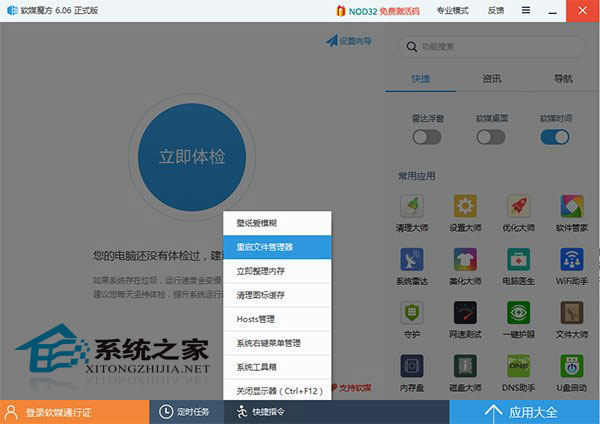This screenshot has height=424, width=600.
Task: Open 内存盘 icon
Action: 412,366
